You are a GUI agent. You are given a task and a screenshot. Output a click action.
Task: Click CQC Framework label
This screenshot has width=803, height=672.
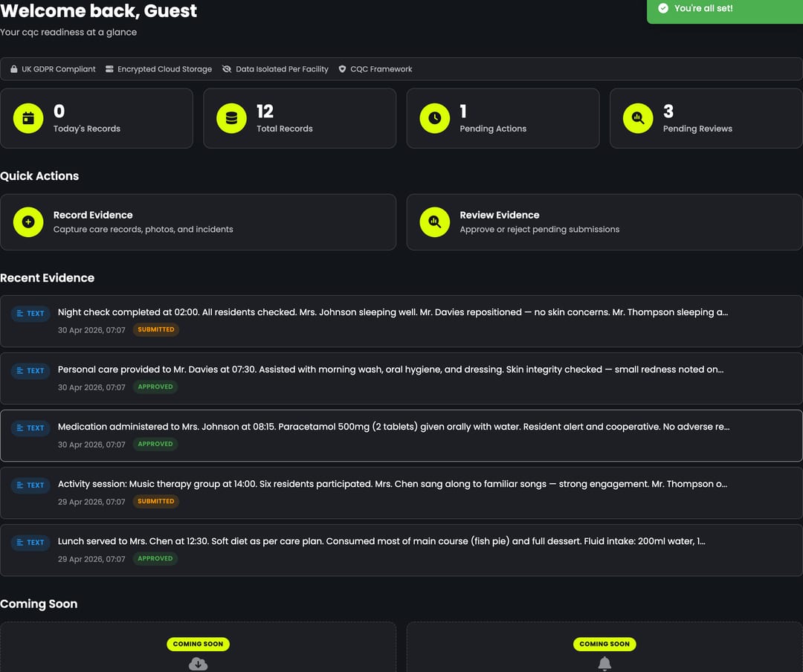pyautogui.click(x=381, y=69)
